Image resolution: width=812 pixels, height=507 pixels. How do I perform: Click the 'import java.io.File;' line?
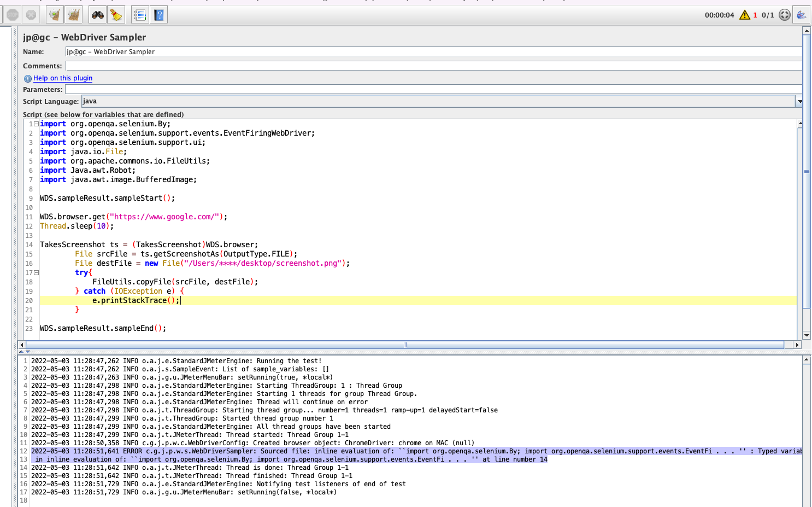83,151
